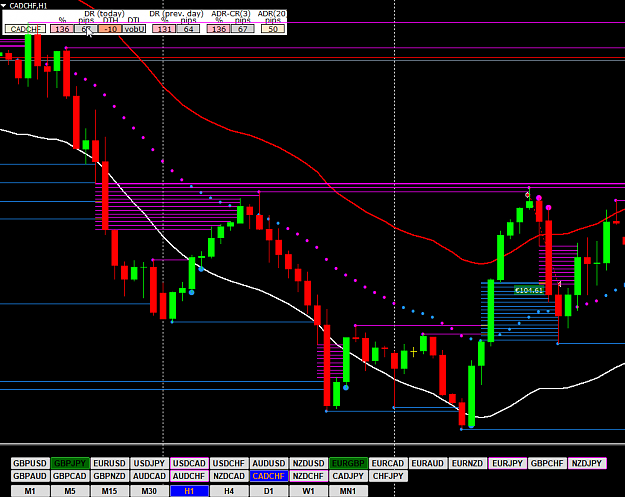Click the ADR-CR(3) percent value 136
The height and width of the screenshot is (497, 625).
[x=218, y=29]
